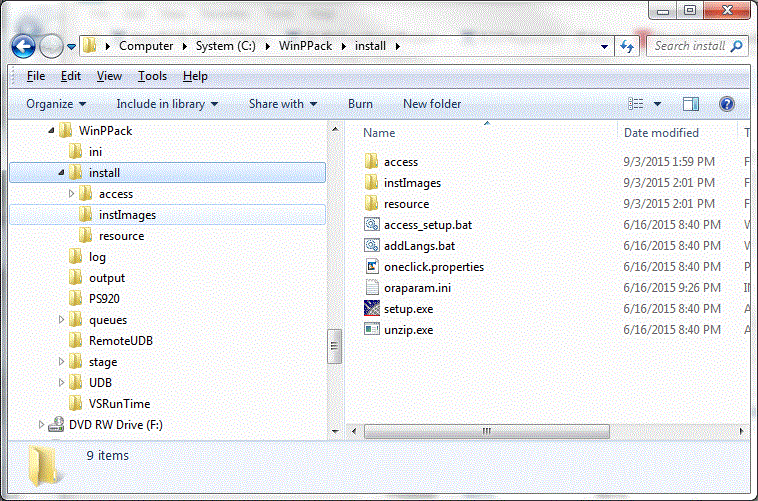Select the resource folder icon in file list

click(x=371, y=203)
